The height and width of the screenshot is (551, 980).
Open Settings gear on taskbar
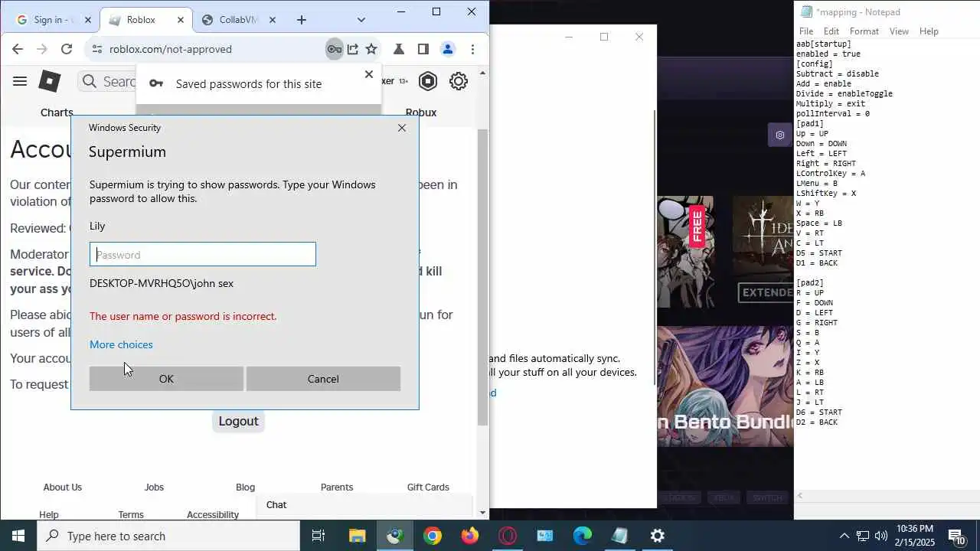pyautogui.click(x=658, y=536)
